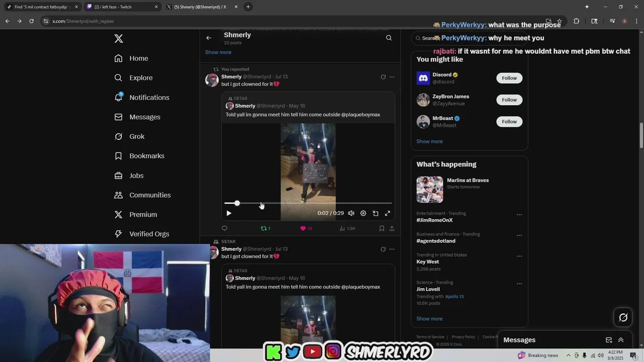Click the video progress bar scrubber
This screenshot has height=362, width=644.
coord(237,203)
